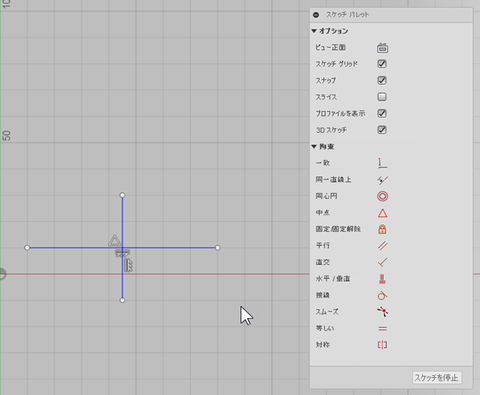This screenshot has height=395, width=480.
Task: Choose the 同心円 concentric constraint icon
Action: [382, 196]
